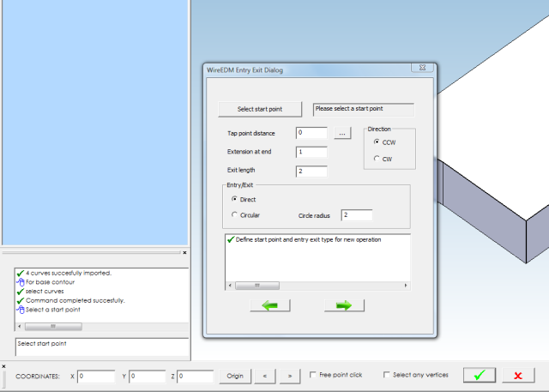This screenshot has width=549, height=392.
Task: Close the WireEDM Entry Exit Dialog
Action: coord(421,69)
